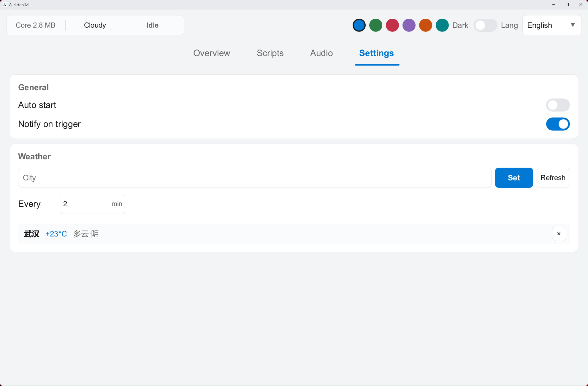Close the Audictrl window

[x=581, y=4]
